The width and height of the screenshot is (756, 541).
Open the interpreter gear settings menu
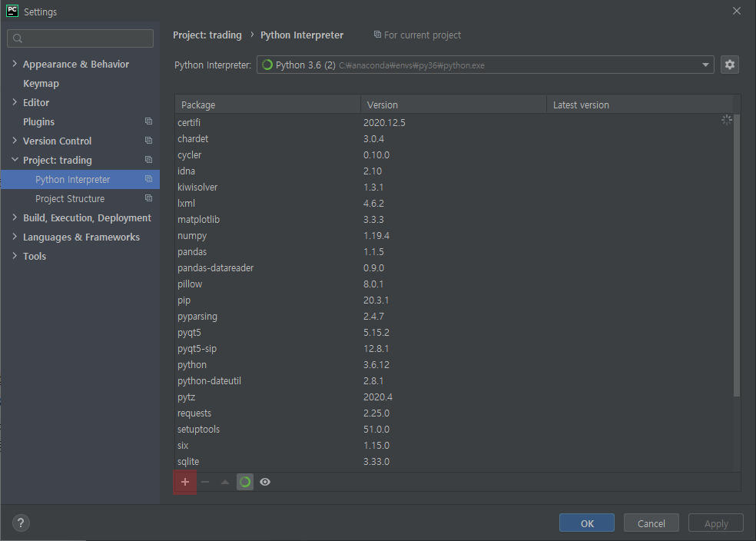[730, 65]
